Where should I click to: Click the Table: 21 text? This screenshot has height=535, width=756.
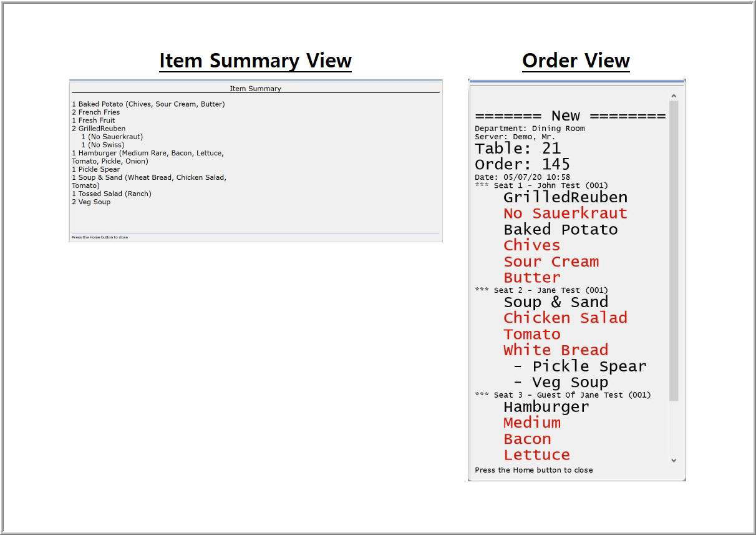(518, 149)
